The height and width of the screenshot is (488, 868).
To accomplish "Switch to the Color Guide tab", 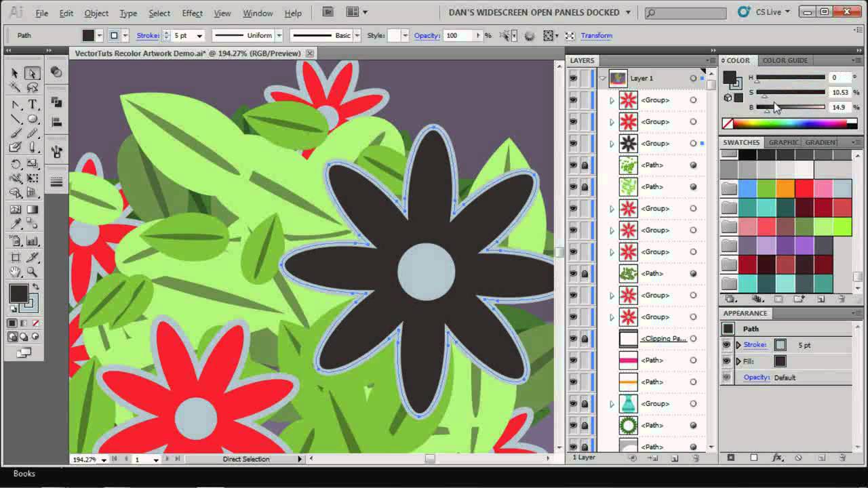I will point(785,60).
